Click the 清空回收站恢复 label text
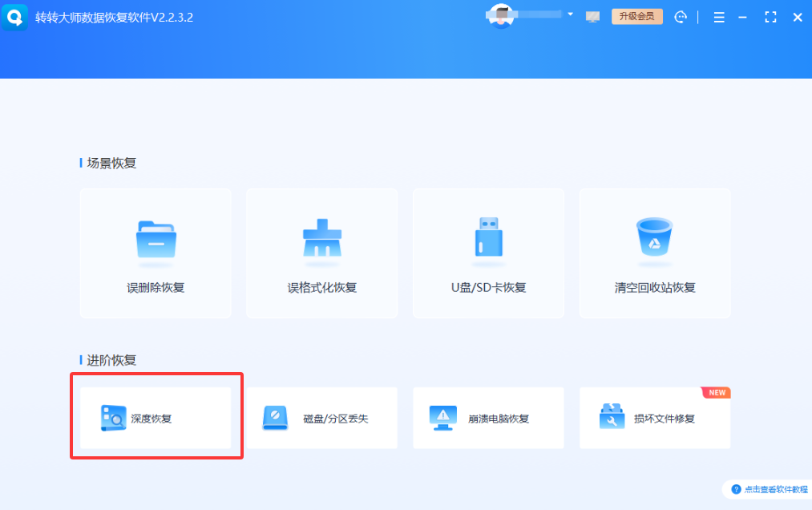The image size is (812, 510). (x=655, y=288)
